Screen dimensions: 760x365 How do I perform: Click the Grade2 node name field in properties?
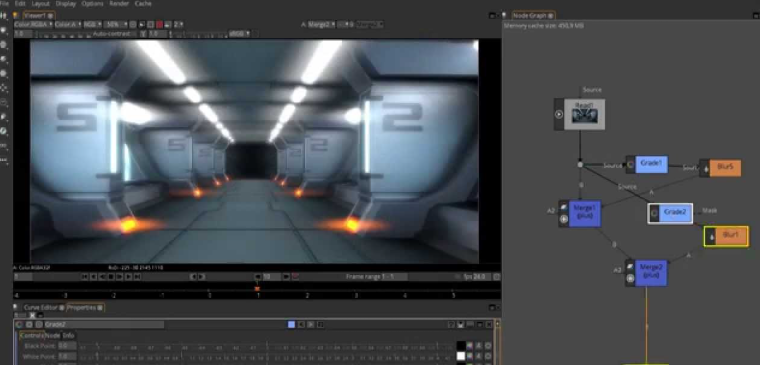tap(104, 324)
